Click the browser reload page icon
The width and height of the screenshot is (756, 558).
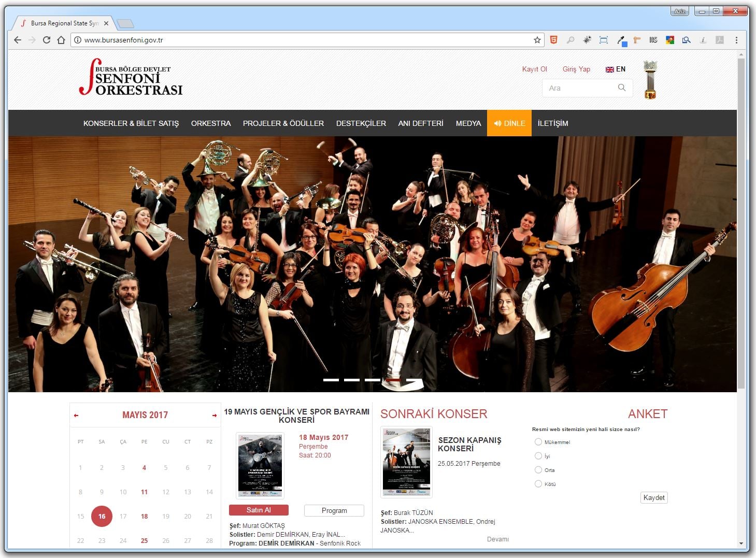point(47,40)
